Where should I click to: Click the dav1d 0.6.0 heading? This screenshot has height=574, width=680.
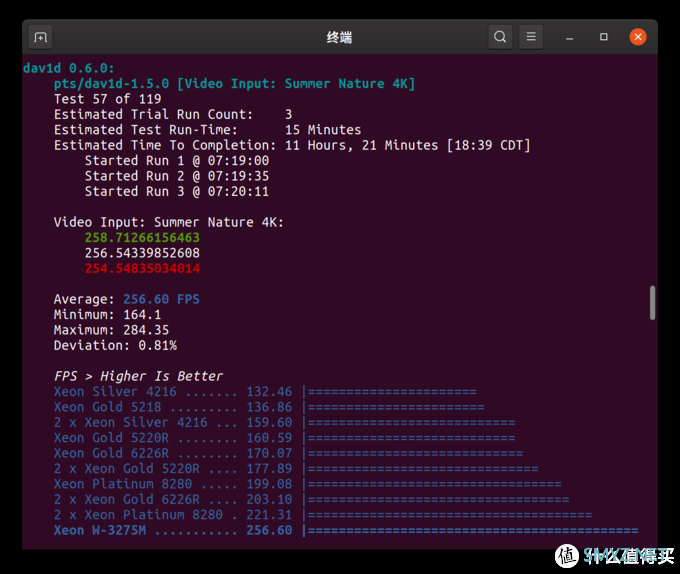[69, 68]
